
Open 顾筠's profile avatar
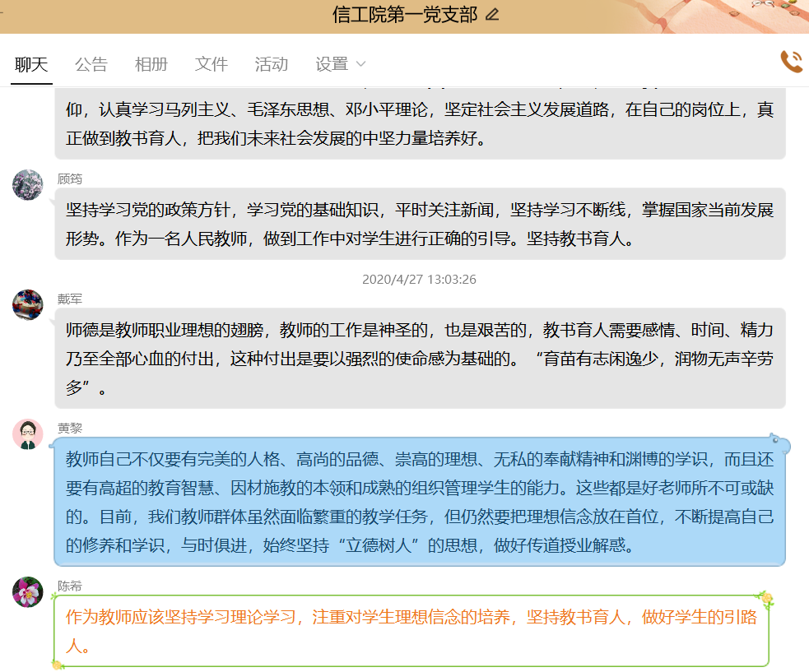click(28, 184)
